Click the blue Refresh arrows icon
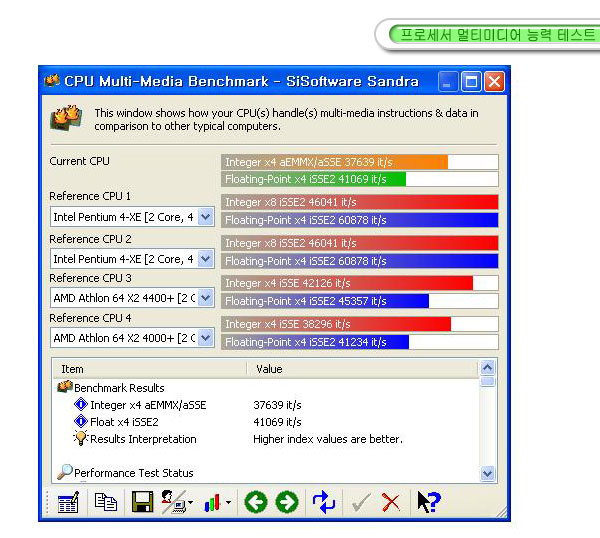This screenshot has width=600, height=538. click(324, 502)
